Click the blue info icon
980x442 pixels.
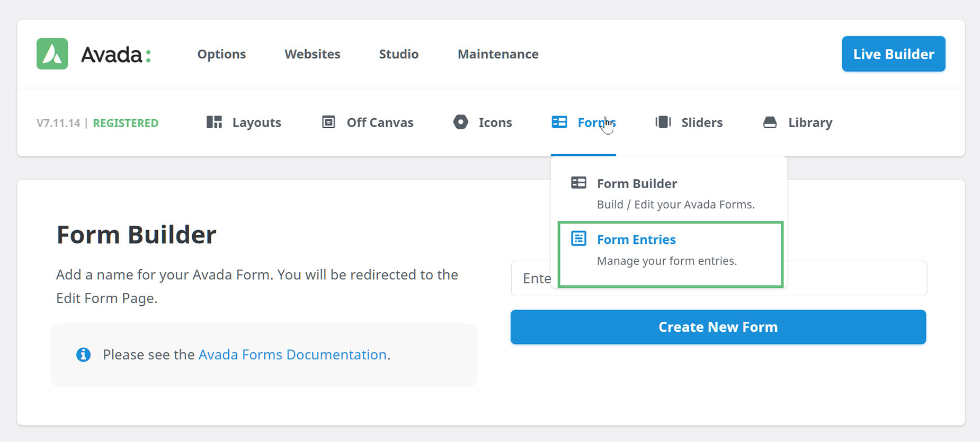pos(83,355)
